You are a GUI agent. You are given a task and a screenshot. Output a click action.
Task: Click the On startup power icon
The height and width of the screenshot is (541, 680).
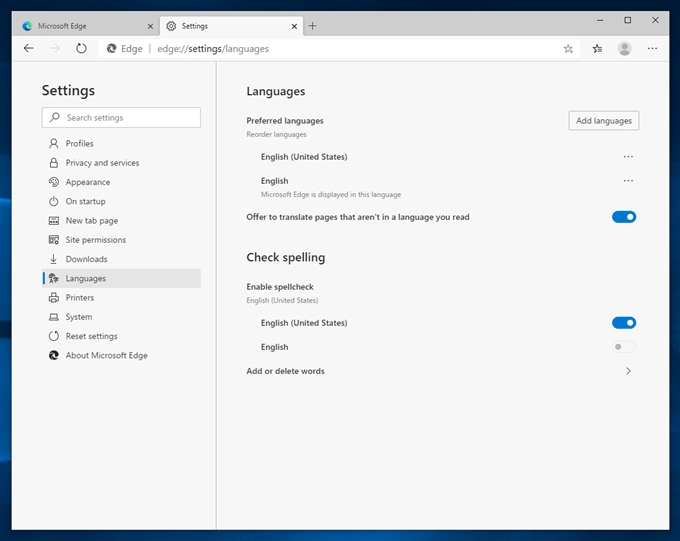54,201
